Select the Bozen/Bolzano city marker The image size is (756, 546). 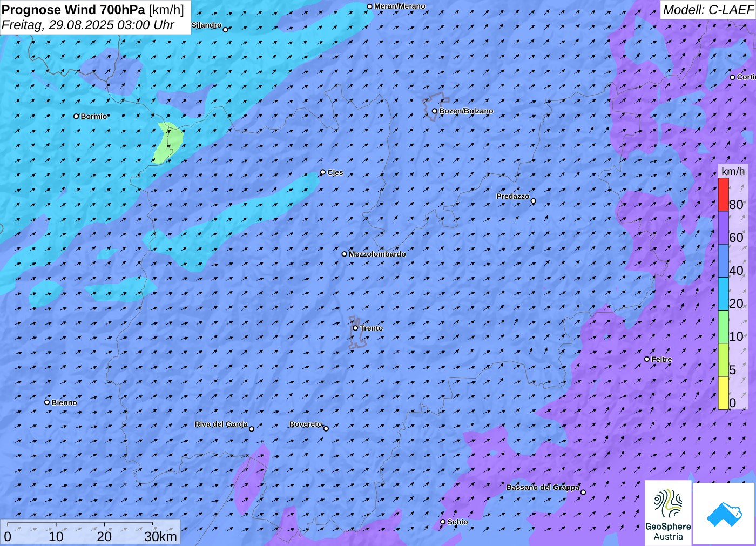(x=434, y=111)
